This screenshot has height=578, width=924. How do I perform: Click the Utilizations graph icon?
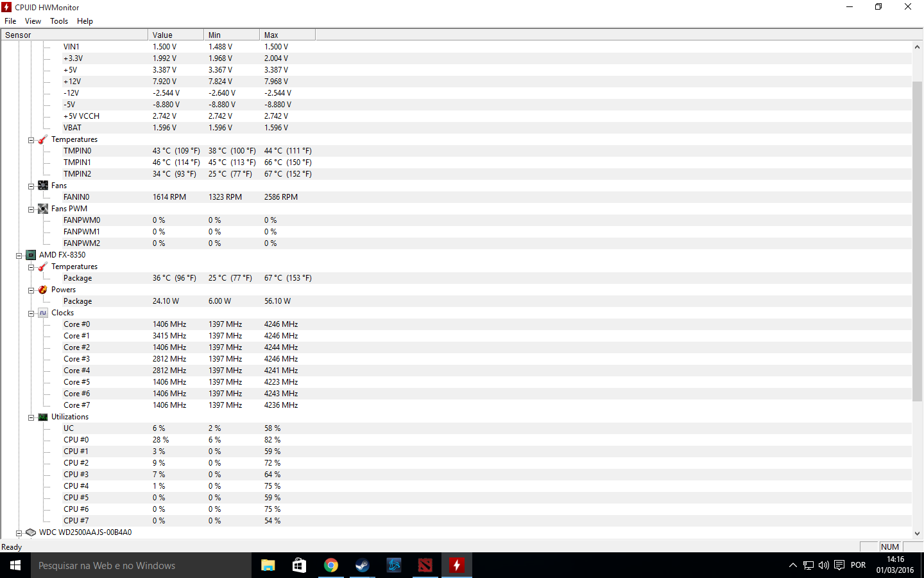click(x=43, y=417)
